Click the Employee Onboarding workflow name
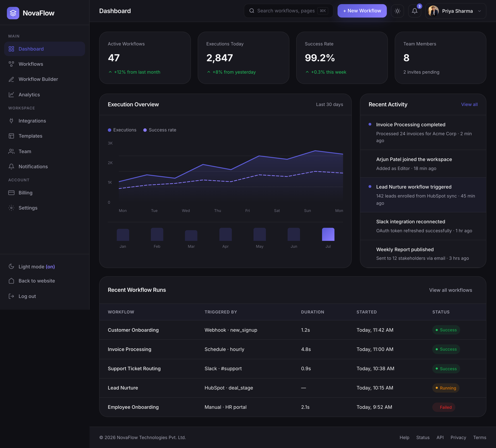Image resolution: width=496 pixels, height=448 pixels. (x=133, y=407)
